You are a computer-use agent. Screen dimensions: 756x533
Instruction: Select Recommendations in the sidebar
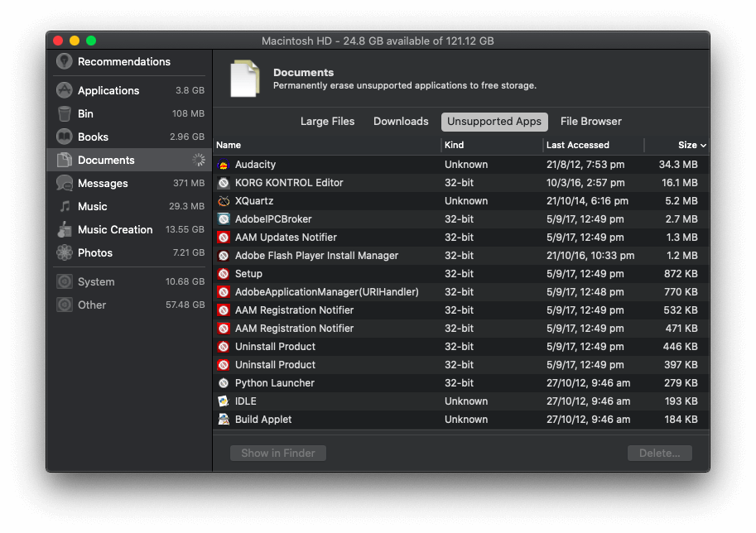click(130, 62)
